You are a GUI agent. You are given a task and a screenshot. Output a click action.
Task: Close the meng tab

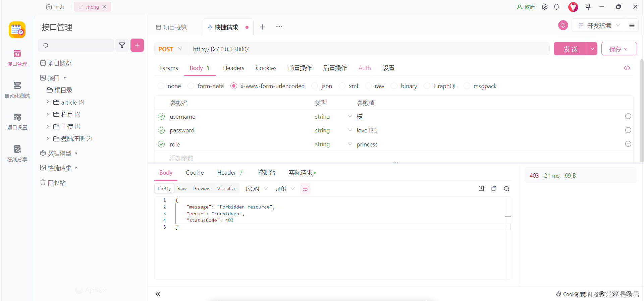[x=105, y=7]
